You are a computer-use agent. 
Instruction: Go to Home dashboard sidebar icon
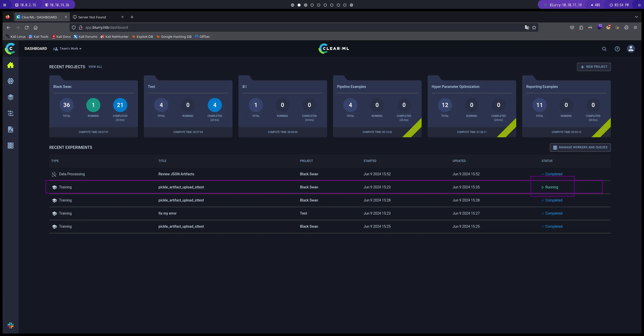10,65
